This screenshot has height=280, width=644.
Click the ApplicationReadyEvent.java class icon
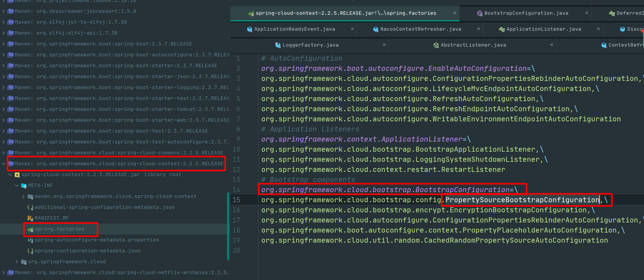click(x=250, y=29)
